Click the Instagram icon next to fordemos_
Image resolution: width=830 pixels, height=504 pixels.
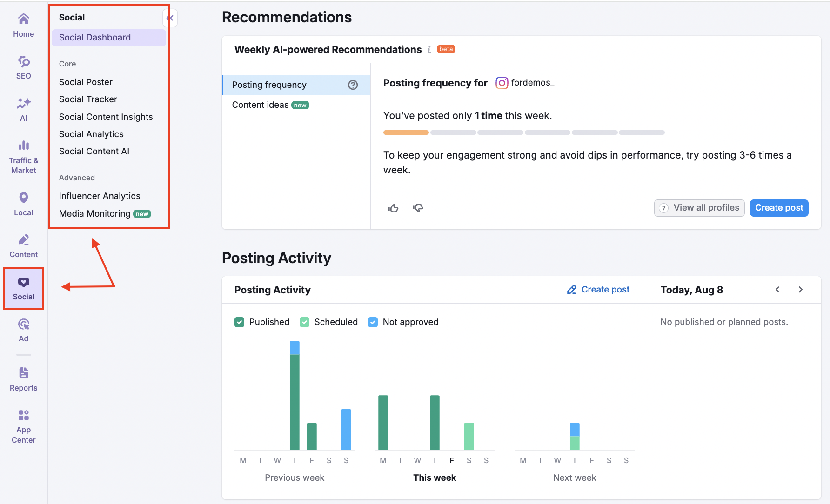pyautogui.click(x=502, y=82)
